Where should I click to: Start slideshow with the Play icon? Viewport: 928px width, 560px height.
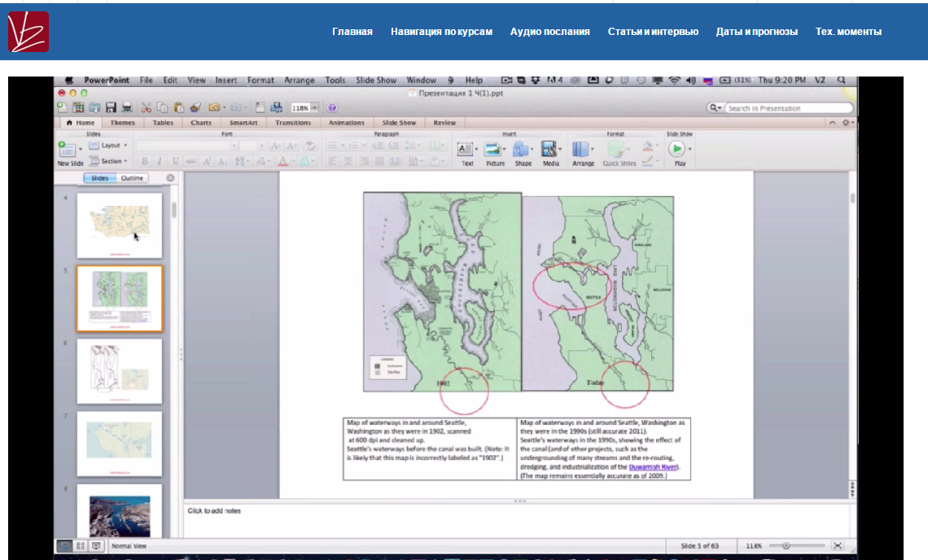pos(676,149)
